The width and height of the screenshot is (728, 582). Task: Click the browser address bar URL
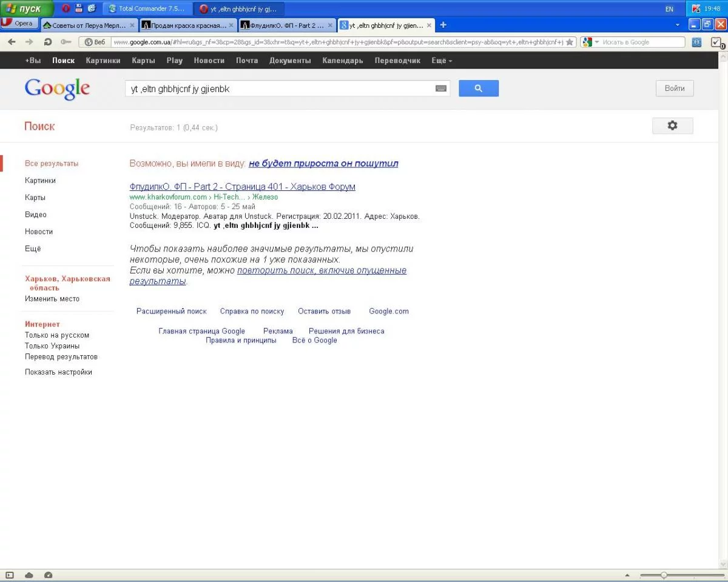[x=337, y=42]
